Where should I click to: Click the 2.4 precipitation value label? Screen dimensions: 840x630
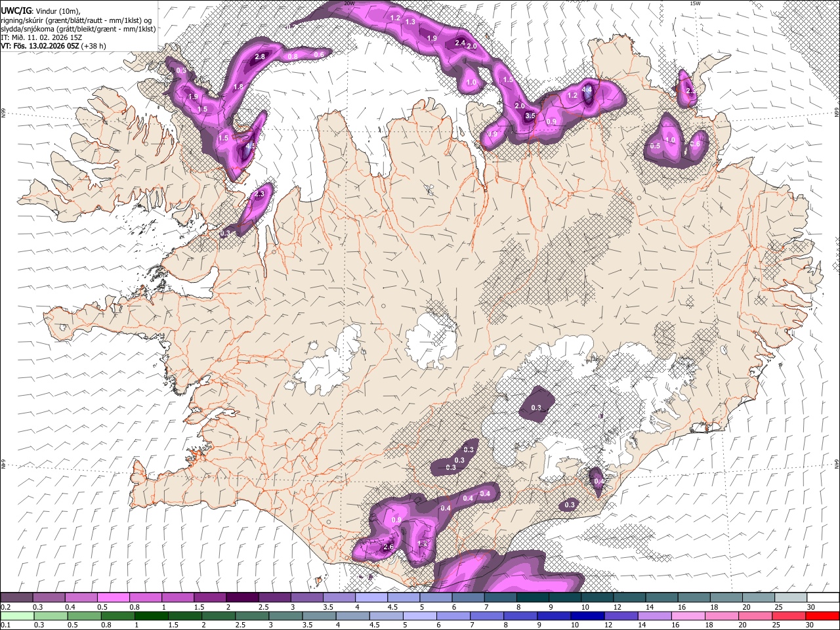(460, 43)
